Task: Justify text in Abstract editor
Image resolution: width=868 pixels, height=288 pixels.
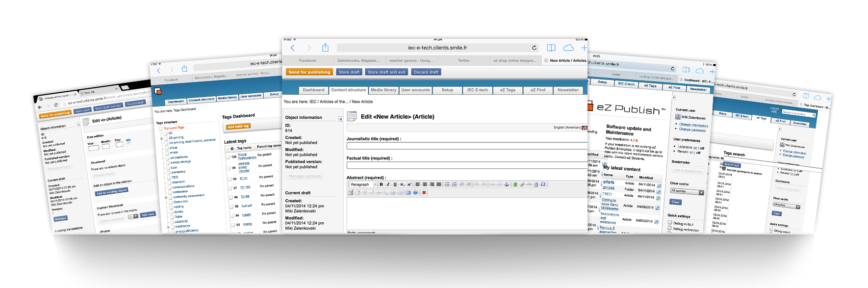Action: (x=439, y=184)
